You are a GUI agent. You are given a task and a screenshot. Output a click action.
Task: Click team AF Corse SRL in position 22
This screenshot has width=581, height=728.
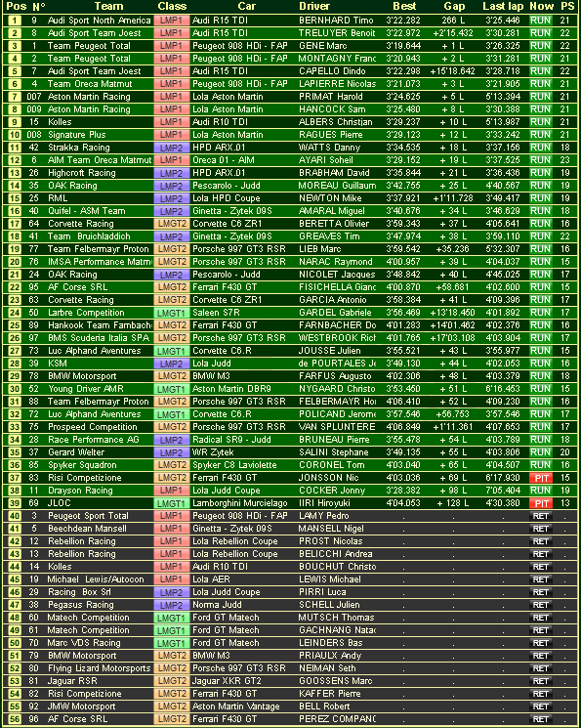click(x=77, y=287)
